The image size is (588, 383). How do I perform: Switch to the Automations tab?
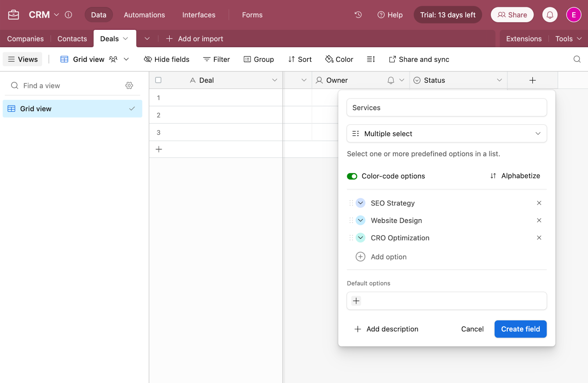click(144, 15)
